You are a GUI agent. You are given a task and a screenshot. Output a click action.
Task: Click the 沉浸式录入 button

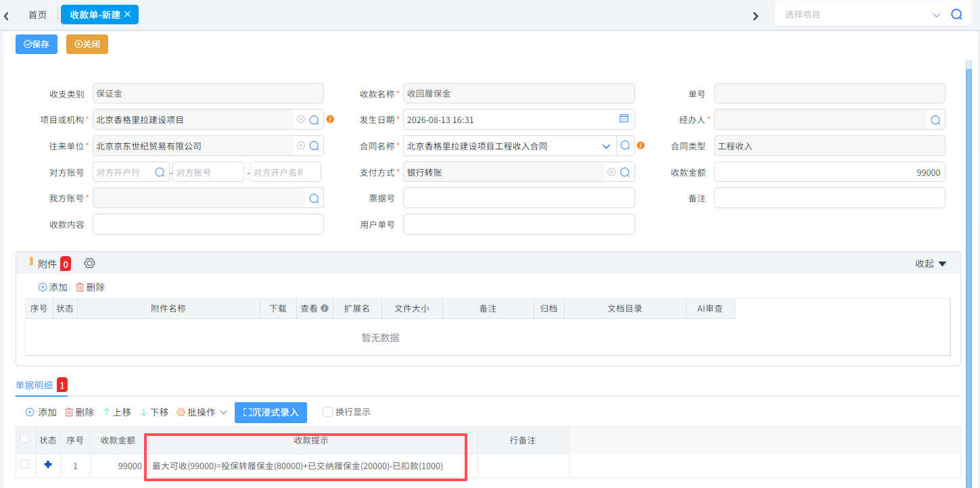(271, 412)
